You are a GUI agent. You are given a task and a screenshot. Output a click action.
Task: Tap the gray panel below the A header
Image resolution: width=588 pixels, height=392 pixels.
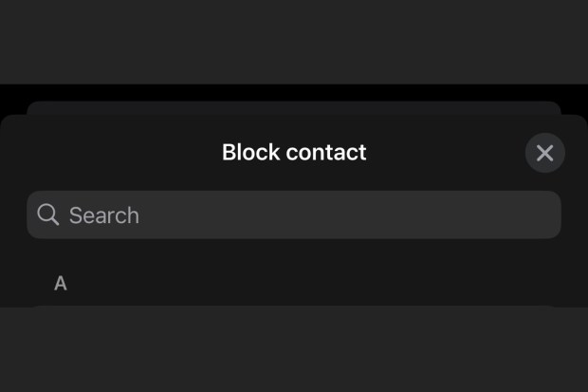coord(294,349)
